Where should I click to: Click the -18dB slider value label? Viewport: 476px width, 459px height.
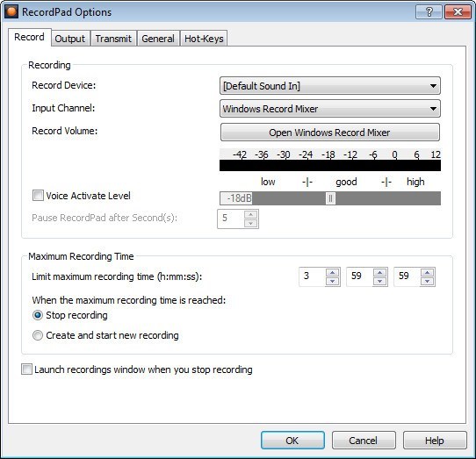pos(236,198)
